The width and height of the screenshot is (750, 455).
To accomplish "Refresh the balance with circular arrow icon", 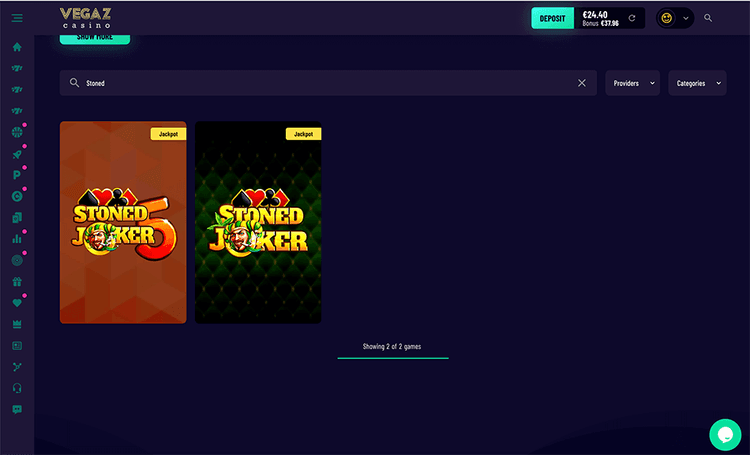I will [x=632, y=18].
